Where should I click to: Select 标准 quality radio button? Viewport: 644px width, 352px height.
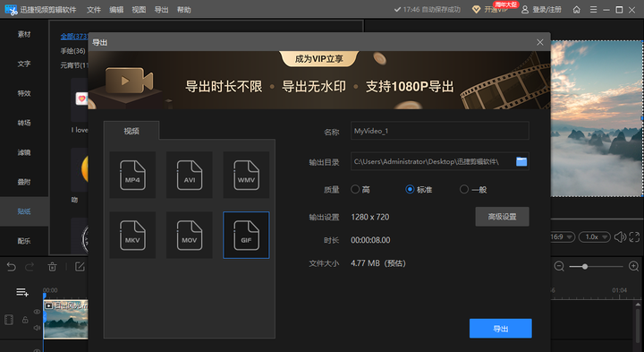[410, 190]
